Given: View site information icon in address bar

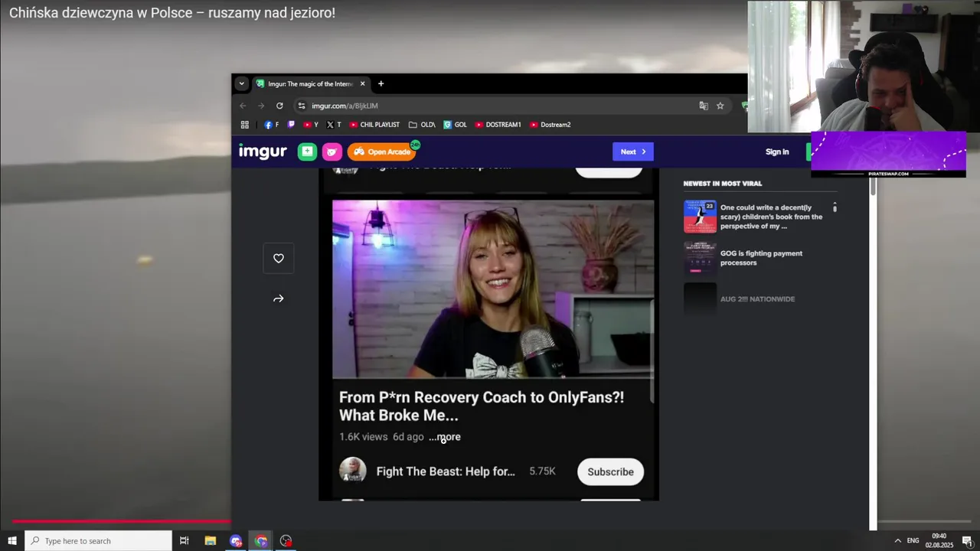Looking at the screenshot, I should click(x=302, y=106).
